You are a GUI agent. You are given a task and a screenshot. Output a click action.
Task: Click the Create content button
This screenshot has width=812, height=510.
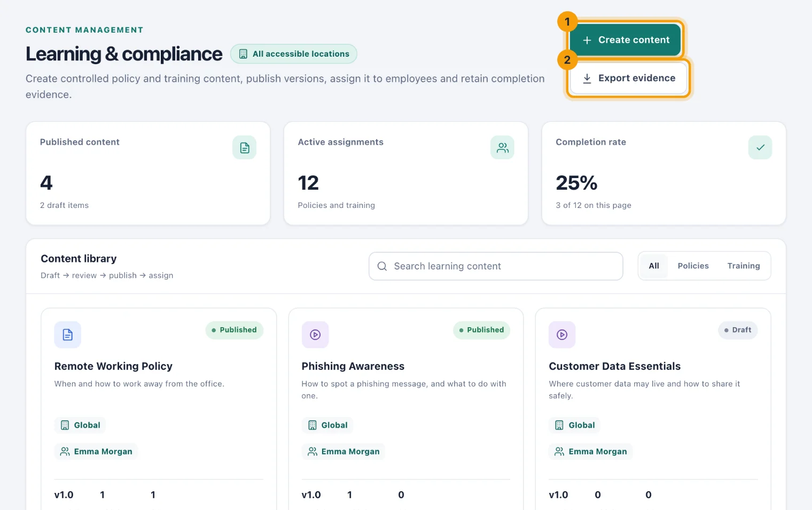coord(626,40)
